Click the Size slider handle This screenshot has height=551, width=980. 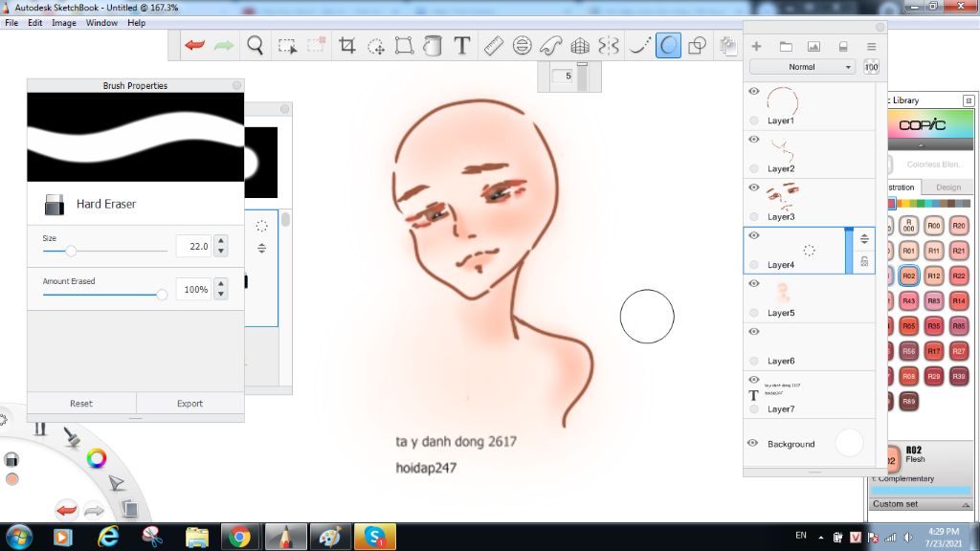(71, 251)
